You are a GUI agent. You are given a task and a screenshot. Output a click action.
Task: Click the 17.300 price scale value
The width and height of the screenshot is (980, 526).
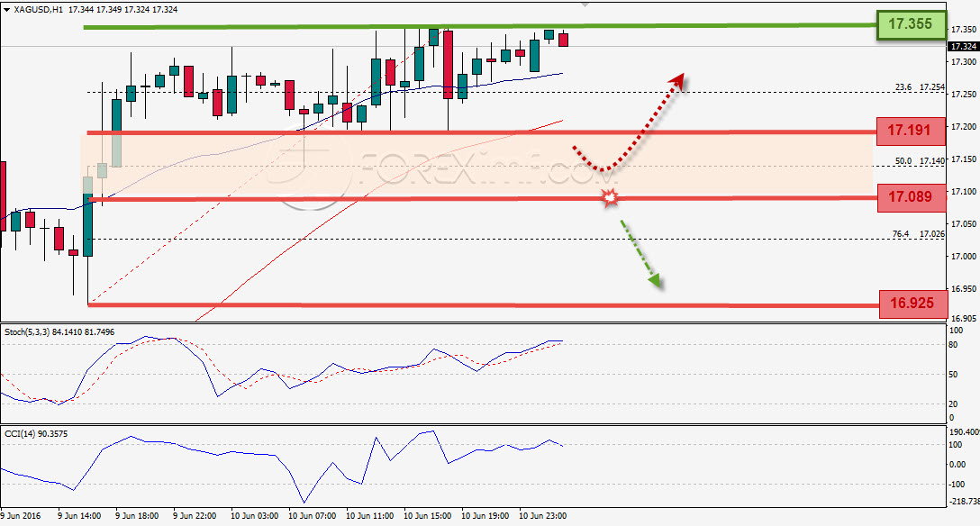[963, 62]
